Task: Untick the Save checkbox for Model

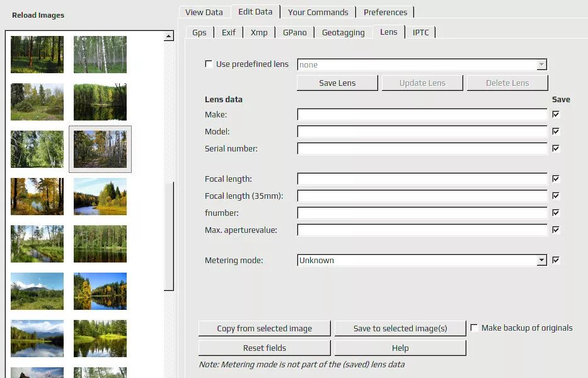Action: [556, 131]
